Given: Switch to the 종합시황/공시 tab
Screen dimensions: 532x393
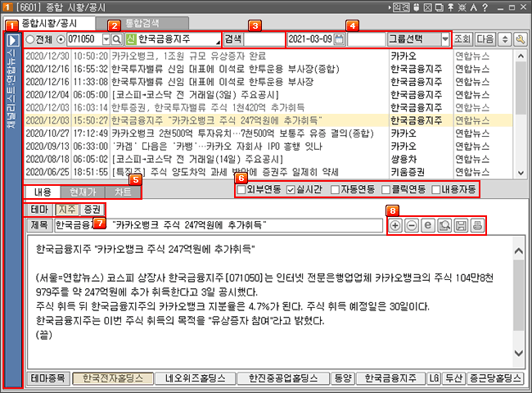Looking at the screenshot, I should 50,24.
